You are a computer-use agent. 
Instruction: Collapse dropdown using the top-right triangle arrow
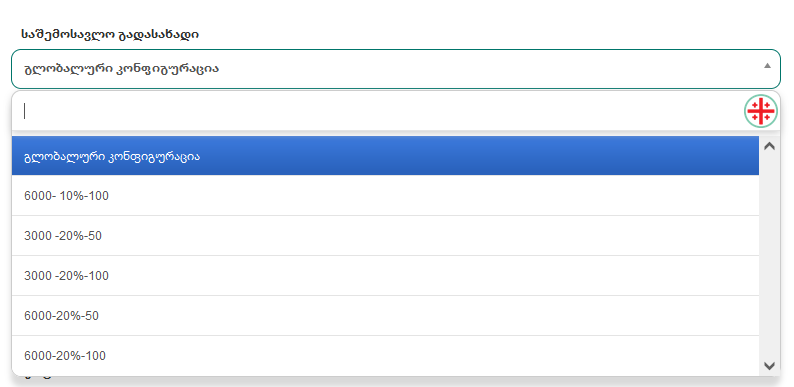click(x=767, y=65)
